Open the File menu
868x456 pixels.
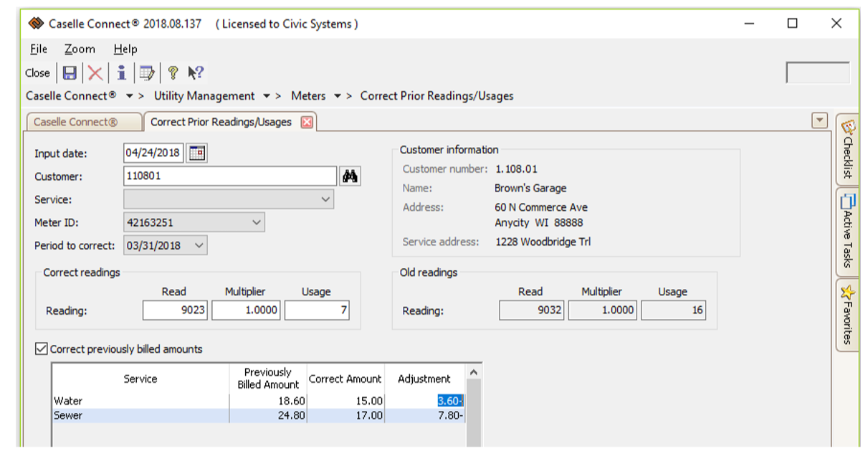coord(39,49)
